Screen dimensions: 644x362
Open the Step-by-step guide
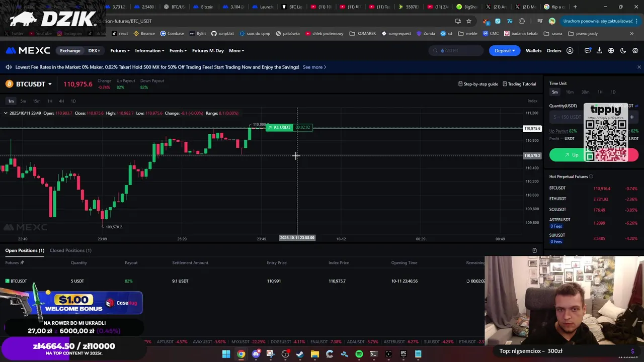tap(478, 84)
